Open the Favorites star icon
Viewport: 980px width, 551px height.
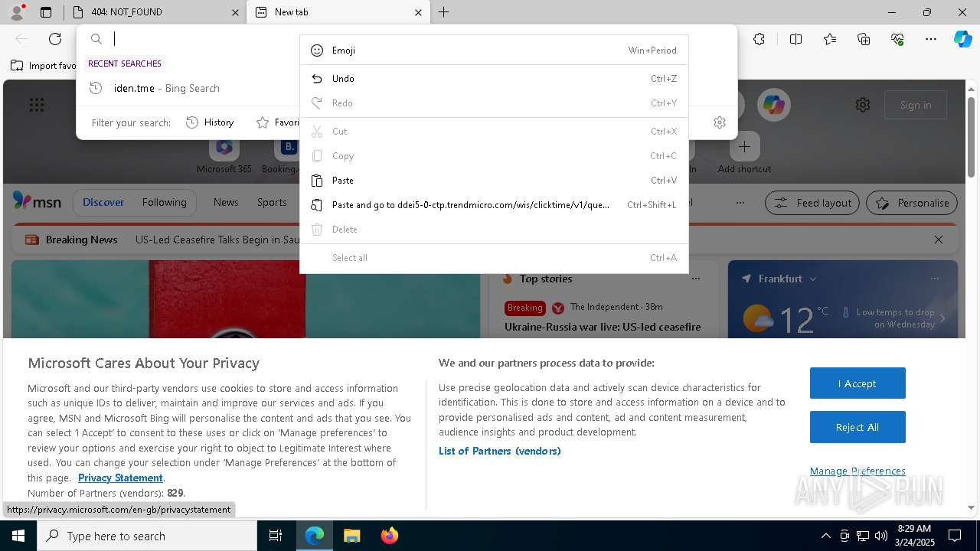click(x=830, y=39)
